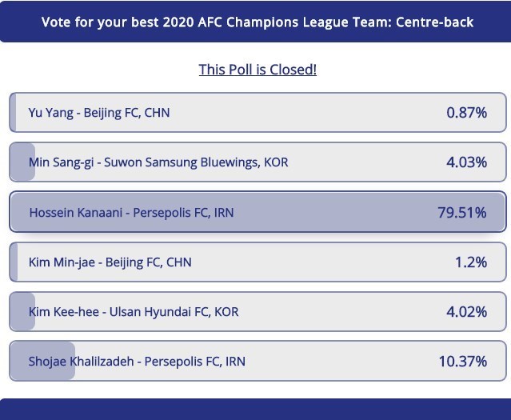Select Hossein Kanaani - Persepolis FC label
Screen dimensions: 511x420
pos(132,212)
